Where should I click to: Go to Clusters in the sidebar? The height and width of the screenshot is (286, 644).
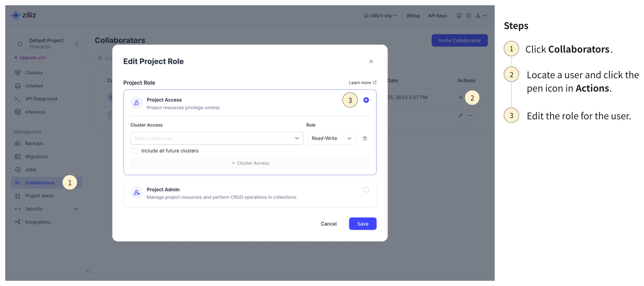point(34,73)
